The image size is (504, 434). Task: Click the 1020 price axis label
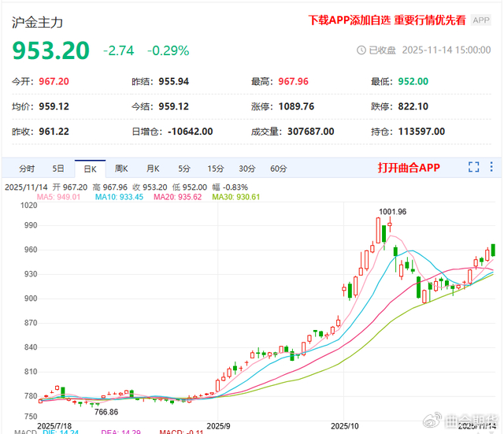pos(29,205)
